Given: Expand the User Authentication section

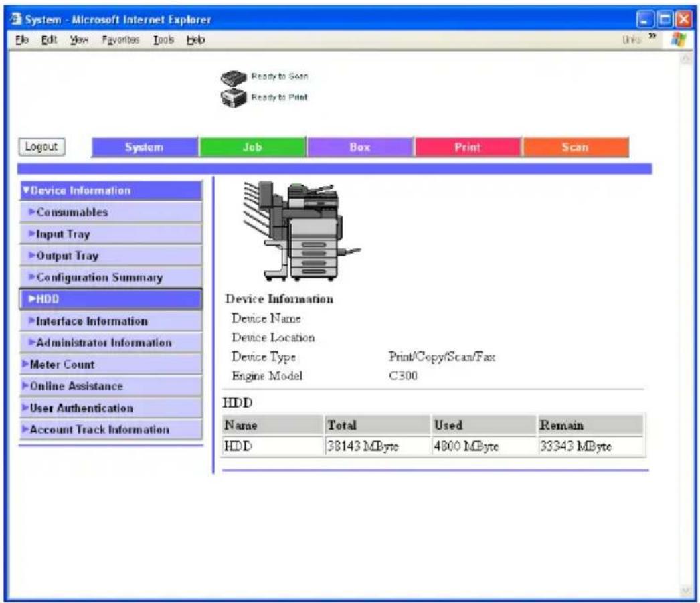Looking at the screenshot, I should (x=110, y=408).
